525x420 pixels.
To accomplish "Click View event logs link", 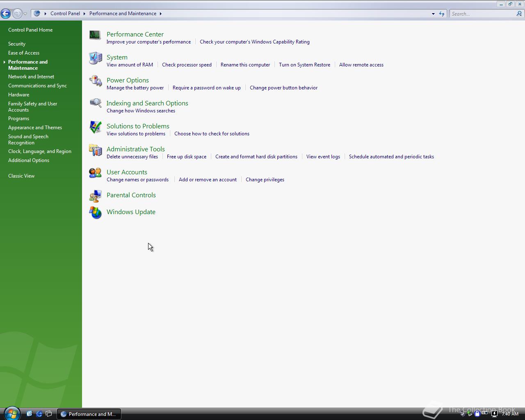I will point(323,157).
